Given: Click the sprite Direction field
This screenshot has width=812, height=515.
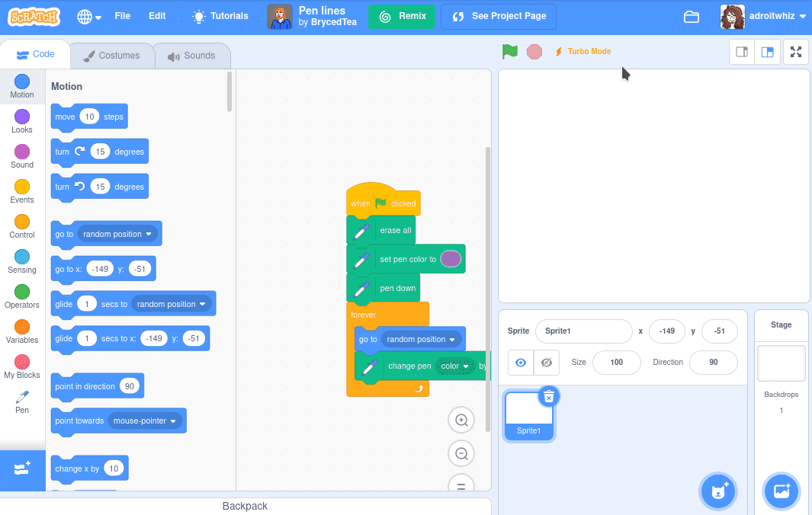Looking at the screenshot, I should [713, 363].
